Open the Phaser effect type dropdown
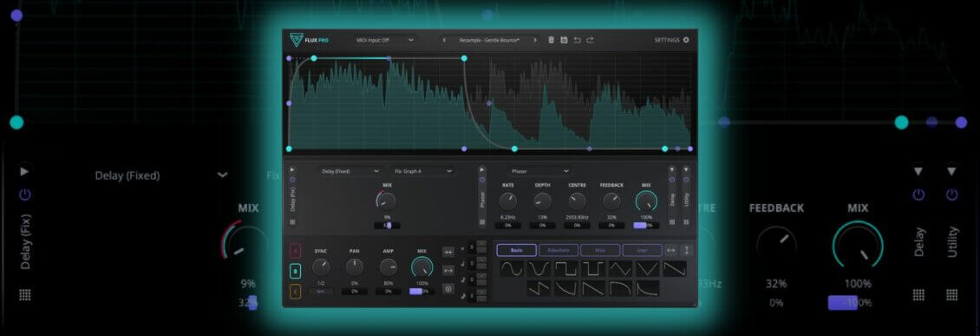 (x=540, y=171)
